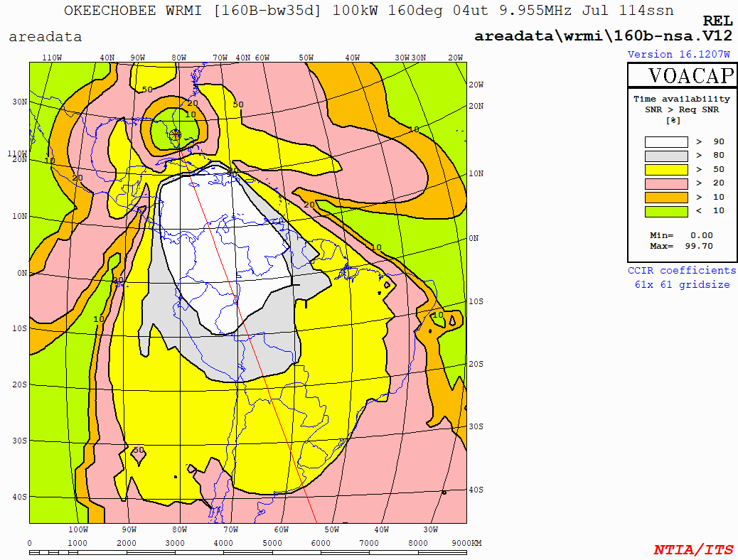Click the NTIA/ITS red logo text
Screen dimensions: 738x560
[693, 549]
